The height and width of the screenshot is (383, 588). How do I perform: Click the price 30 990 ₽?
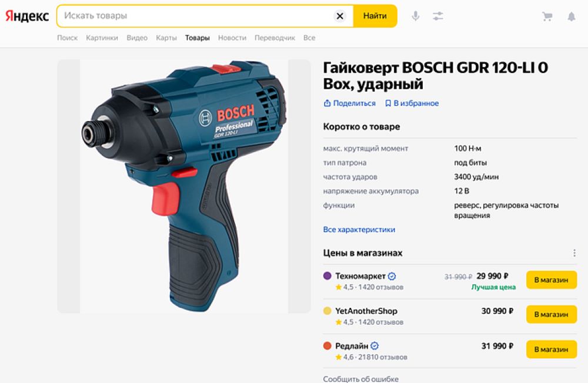pos(497,311)
